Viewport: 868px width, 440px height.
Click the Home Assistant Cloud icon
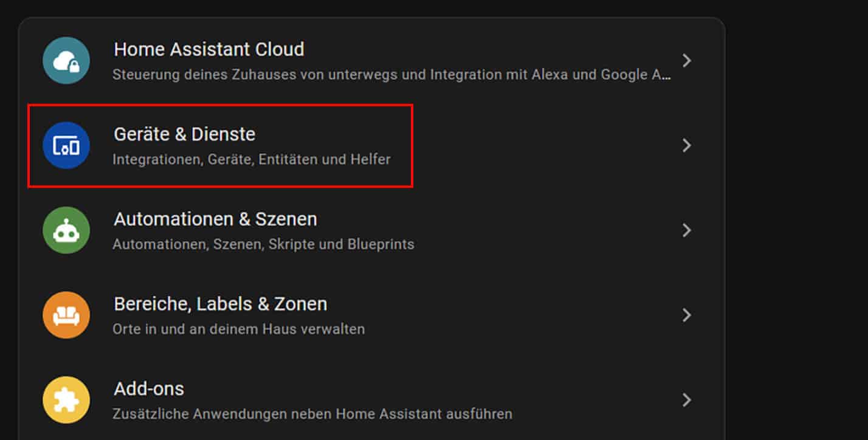(x=66, y=60)
